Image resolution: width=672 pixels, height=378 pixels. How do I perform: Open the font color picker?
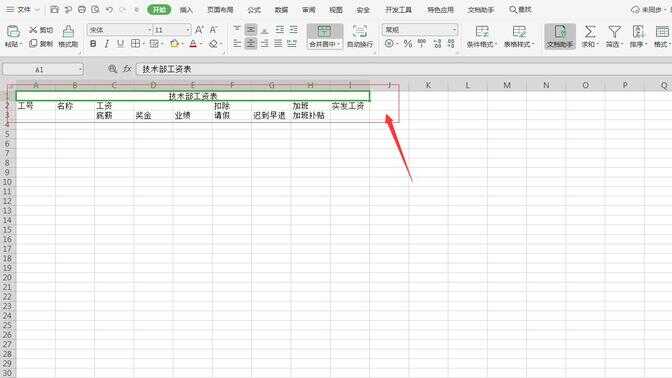tap(201, 44)
